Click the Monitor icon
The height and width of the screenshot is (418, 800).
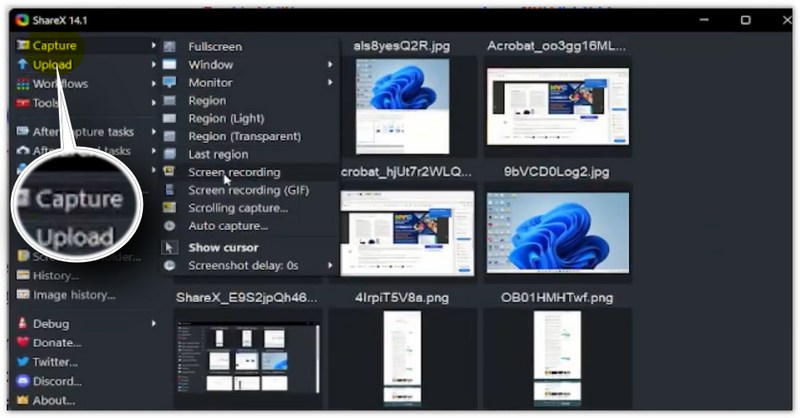pyautogui.click(x=169, y=82)
